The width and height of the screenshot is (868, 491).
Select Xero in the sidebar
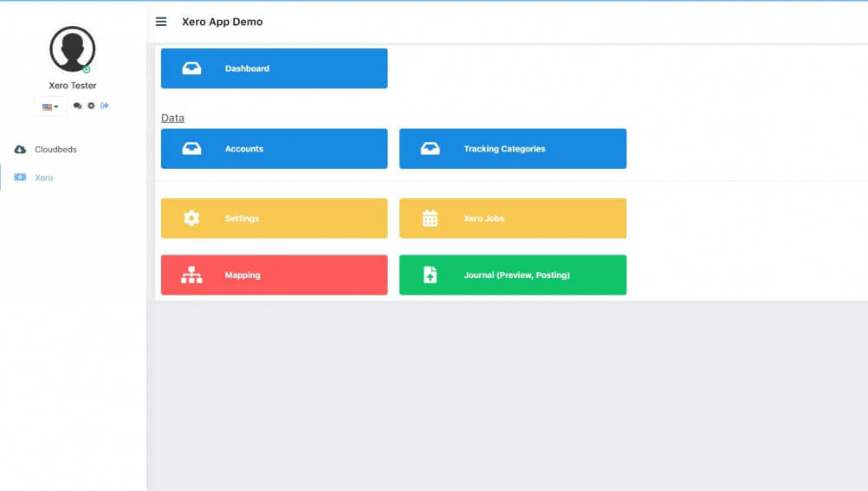pos(43,178)
